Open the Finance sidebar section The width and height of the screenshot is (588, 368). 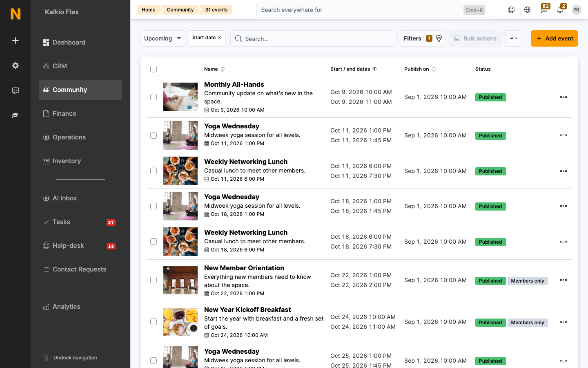pos(80,114)
